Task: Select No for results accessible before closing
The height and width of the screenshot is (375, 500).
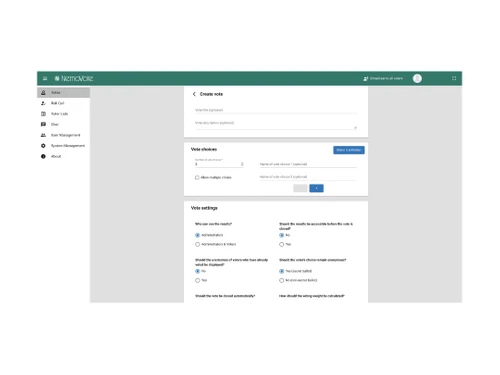Action: point(281,235)
